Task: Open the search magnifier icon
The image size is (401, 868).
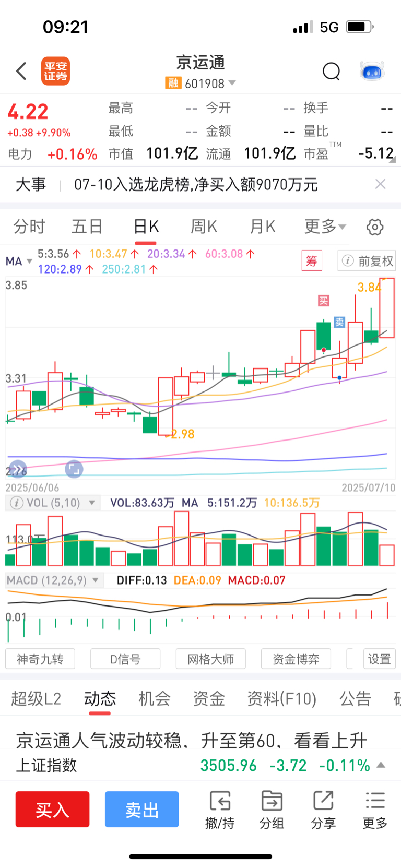Action: pyautogui.click(x=331, y=71)
